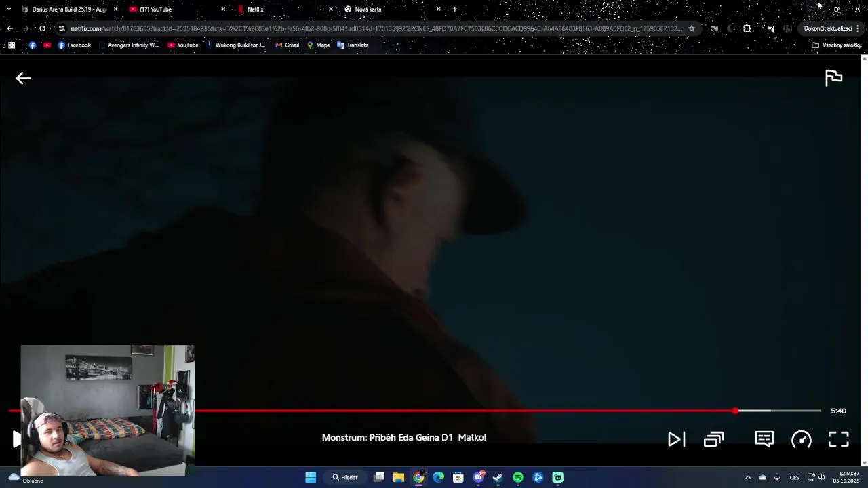
Task: Open the Všechny záložky folder
Action: click(x=836, y=45)
